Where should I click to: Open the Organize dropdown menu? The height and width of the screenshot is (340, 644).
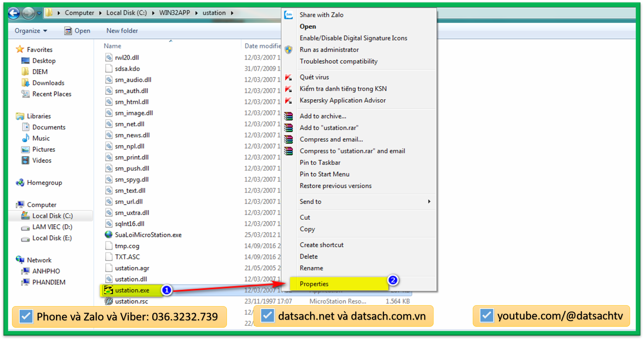(x=31, y=31)
